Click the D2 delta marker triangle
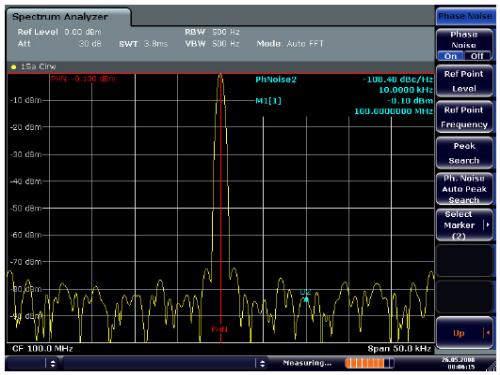This screenshot has height=375, width=500. click(306, 299)
